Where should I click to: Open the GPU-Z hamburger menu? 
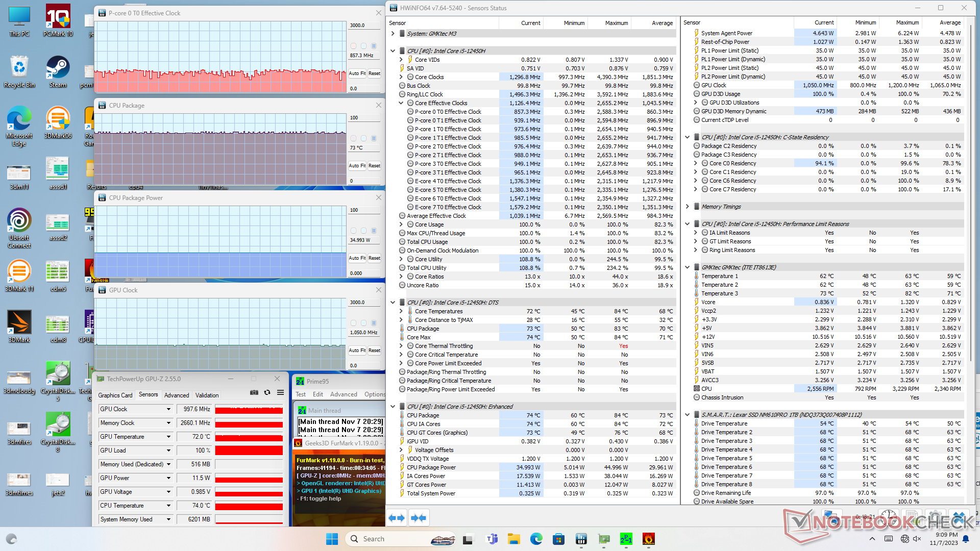[280, 392]
